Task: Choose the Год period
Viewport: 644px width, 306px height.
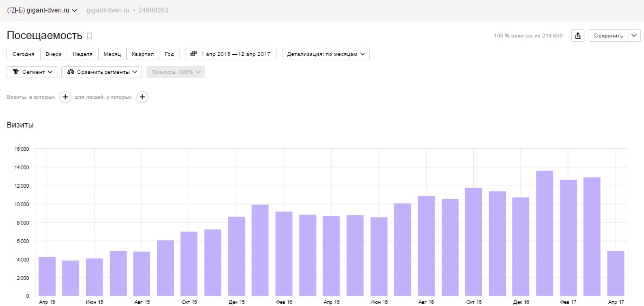Action: click(169, 54)
